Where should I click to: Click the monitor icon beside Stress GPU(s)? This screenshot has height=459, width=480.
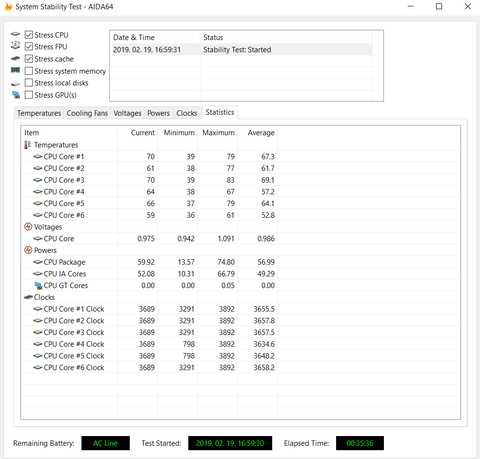tap(16, 95)
